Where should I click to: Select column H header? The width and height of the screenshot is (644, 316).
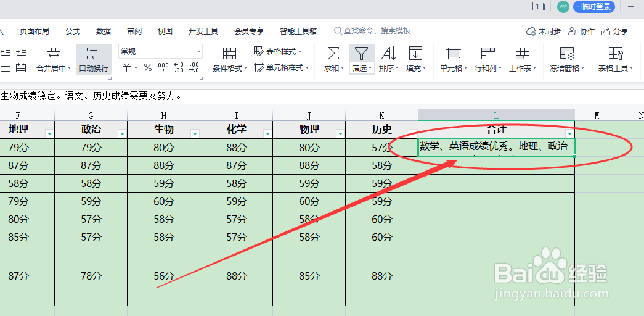click(163, 115)
